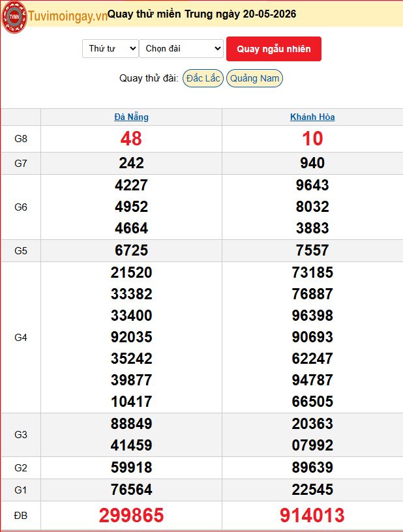
Task: Click the G4 number 35242
Action: point(131,359)
